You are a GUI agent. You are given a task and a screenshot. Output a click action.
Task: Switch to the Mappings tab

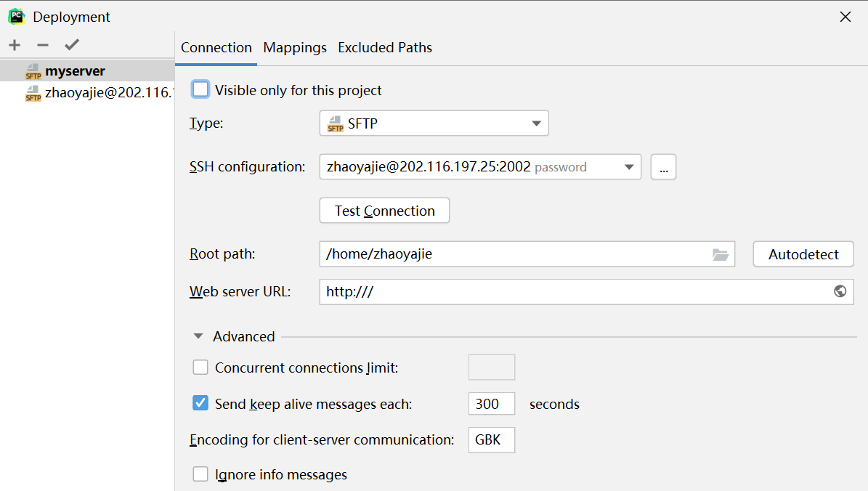(x=295, y=48)
